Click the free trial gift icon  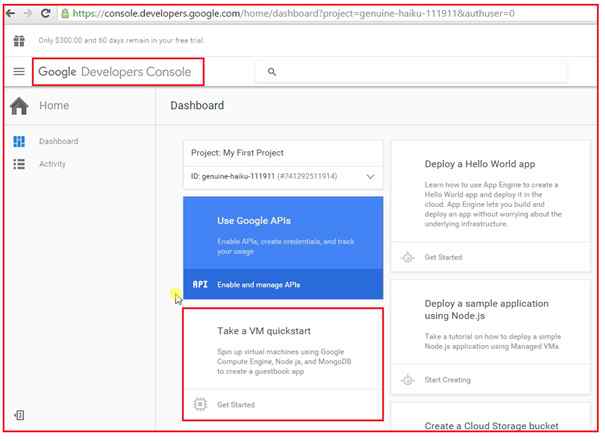pos(19,41)
